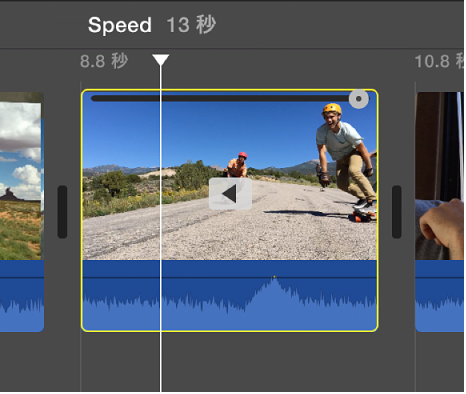Click the reverse playback arrow icon on the skateboarding clip
This screenshot has height=394, width=466.
(x=230, y=194)
